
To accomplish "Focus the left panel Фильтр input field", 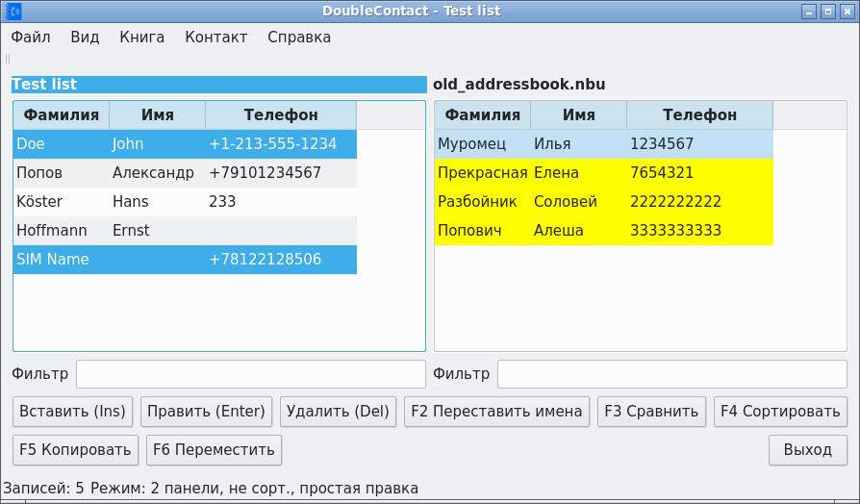I will pos(251,374).
